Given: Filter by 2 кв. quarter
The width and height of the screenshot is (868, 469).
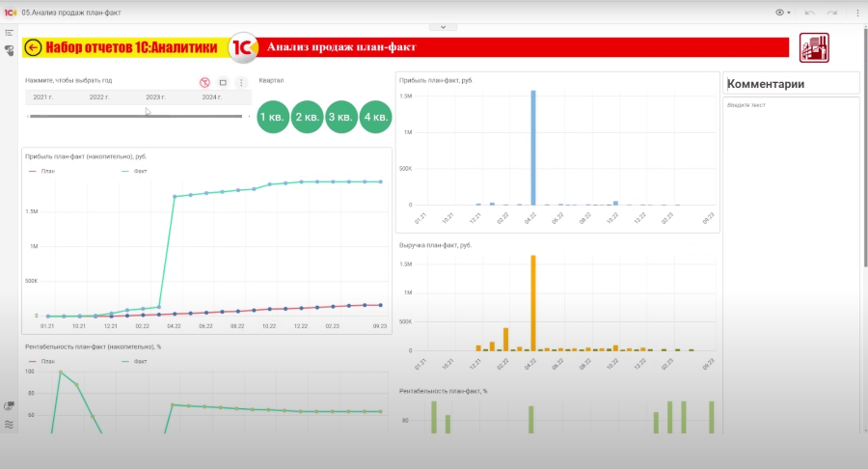Looking at the screenshot, I should tap(308, 117).
